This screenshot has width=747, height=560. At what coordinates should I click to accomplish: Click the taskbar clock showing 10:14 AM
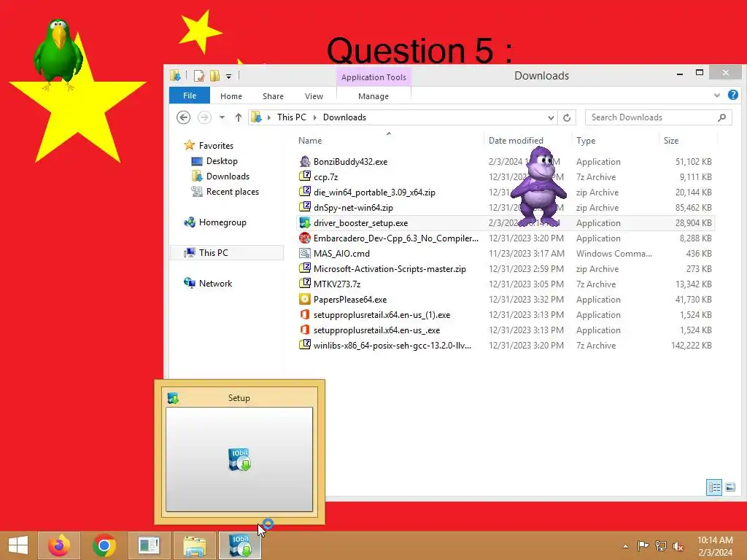[x=715, y=546]
